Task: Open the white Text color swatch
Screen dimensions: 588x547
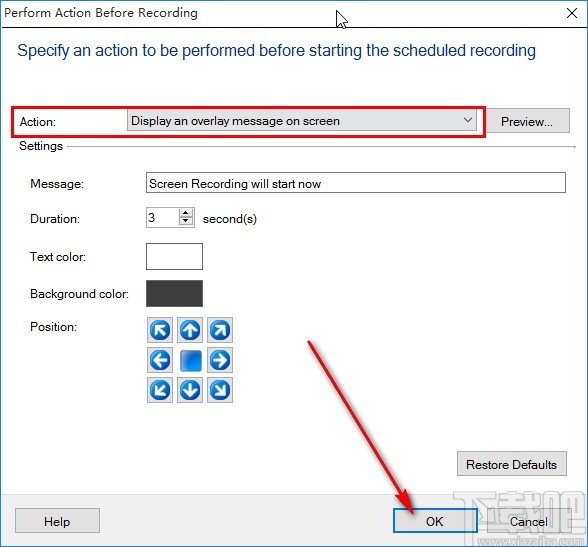Action: click(174, 256)
